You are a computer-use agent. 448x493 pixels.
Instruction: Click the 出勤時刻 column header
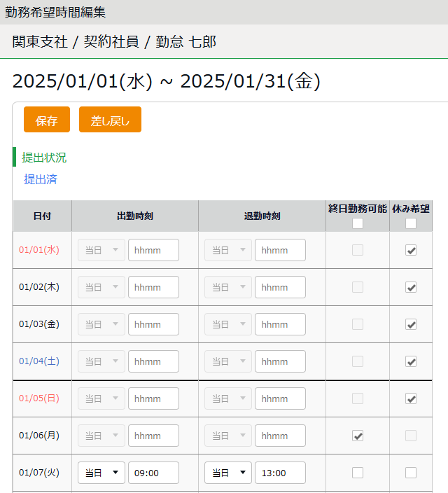pyautogui.click(x=134, y=216)
